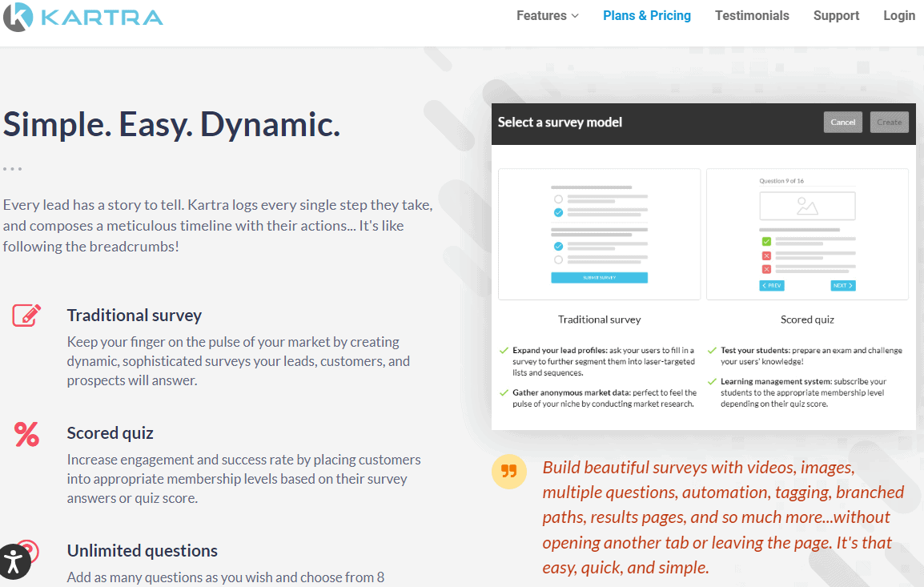The height and width of the screenshot is (587, 924).
Task: Click the yellow quotation mark icon
Action: [509, 472]
